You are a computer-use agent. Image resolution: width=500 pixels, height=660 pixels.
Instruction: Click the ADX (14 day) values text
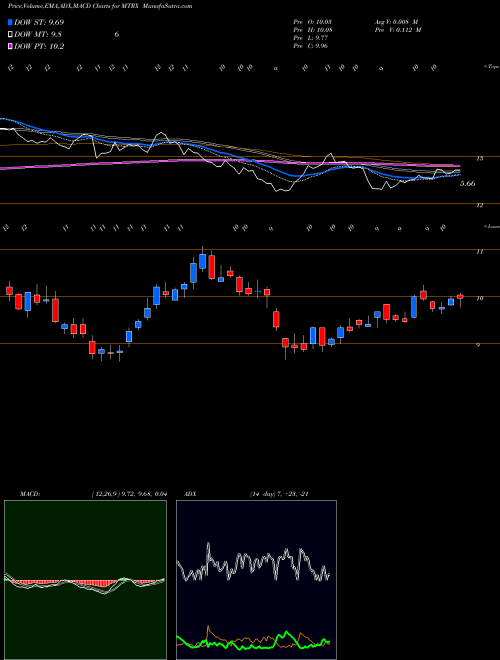point(279,494)
